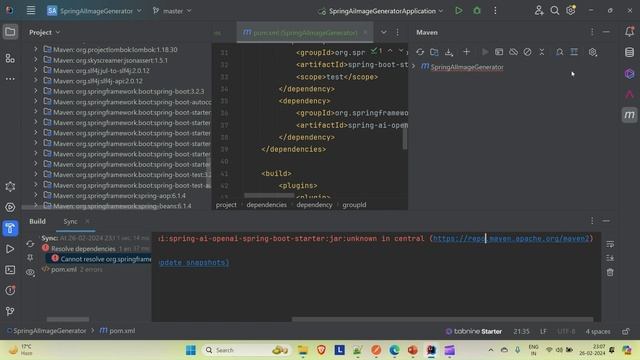Click the Maven analyze dependencies icon
640x360 pixels.
click(560, 52)
